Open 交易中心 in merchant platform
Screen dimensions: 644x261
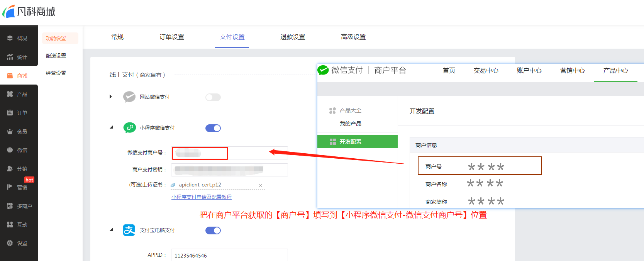pyautogui.click(x=486, y=70)
